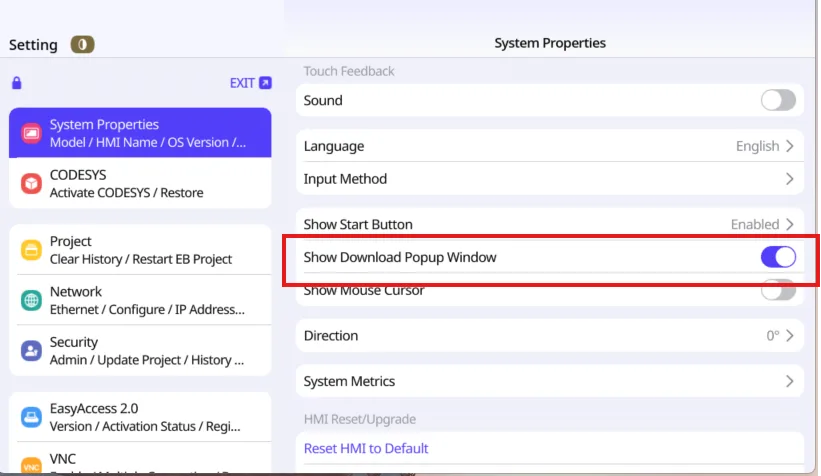Select System Properties in the sidebar
Viewport: 821px width, 476px height.
(x=140, y=133)
